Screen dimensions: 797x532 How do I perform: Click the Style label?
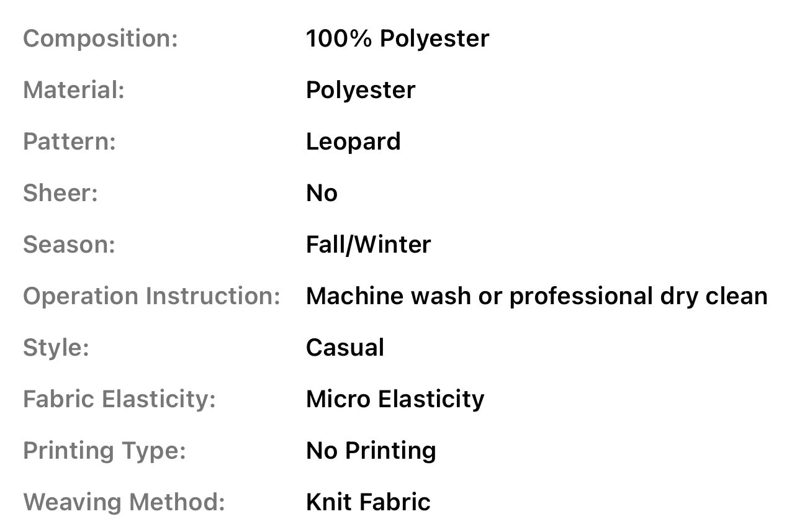pyautogui.click(x=56, y=348)
